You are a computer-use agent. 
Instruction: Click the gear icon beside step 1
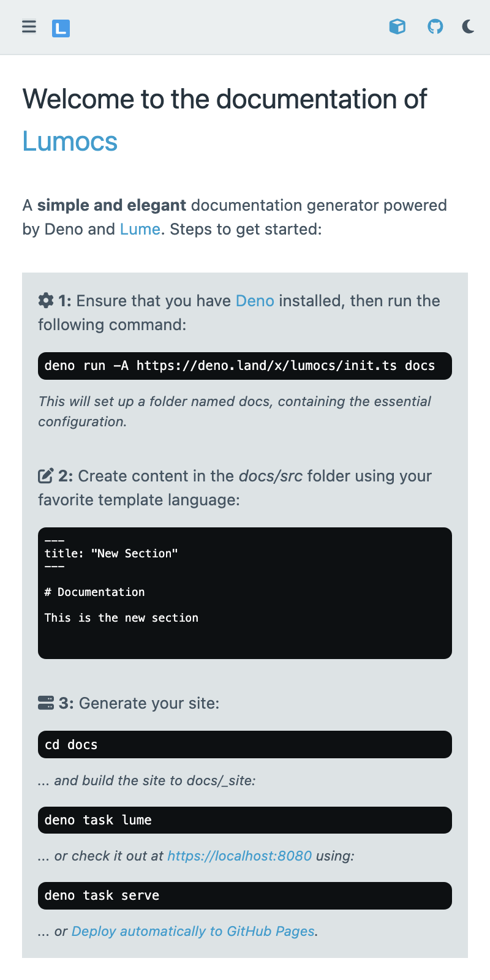[46, 301]
